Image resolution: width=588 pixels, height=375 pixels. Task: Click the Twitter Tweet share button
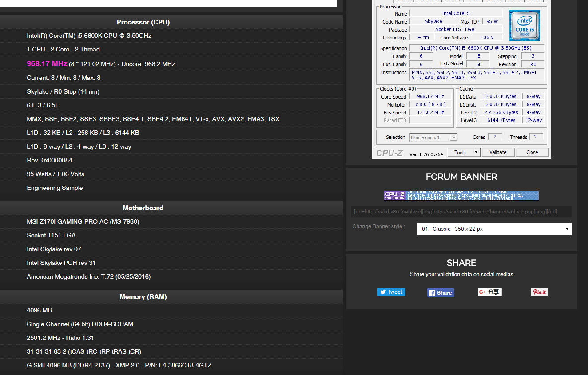click(391, 292)
